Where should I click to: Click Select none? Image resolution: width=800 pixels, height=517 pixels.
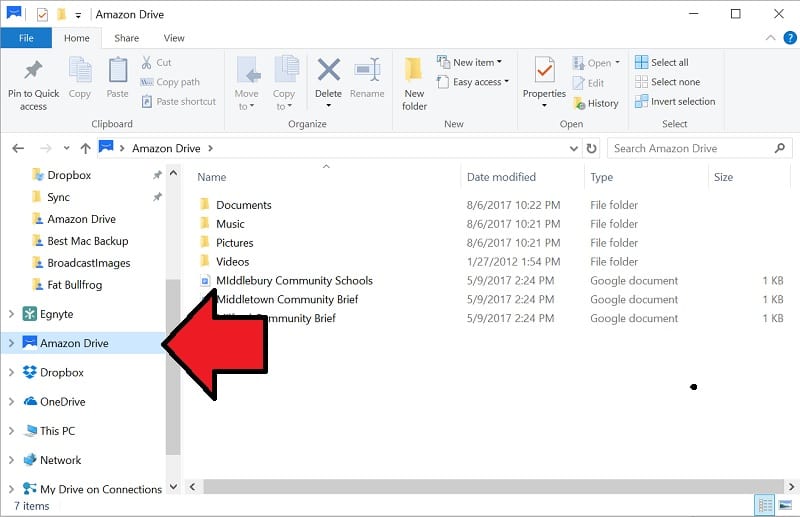(667, 82)
